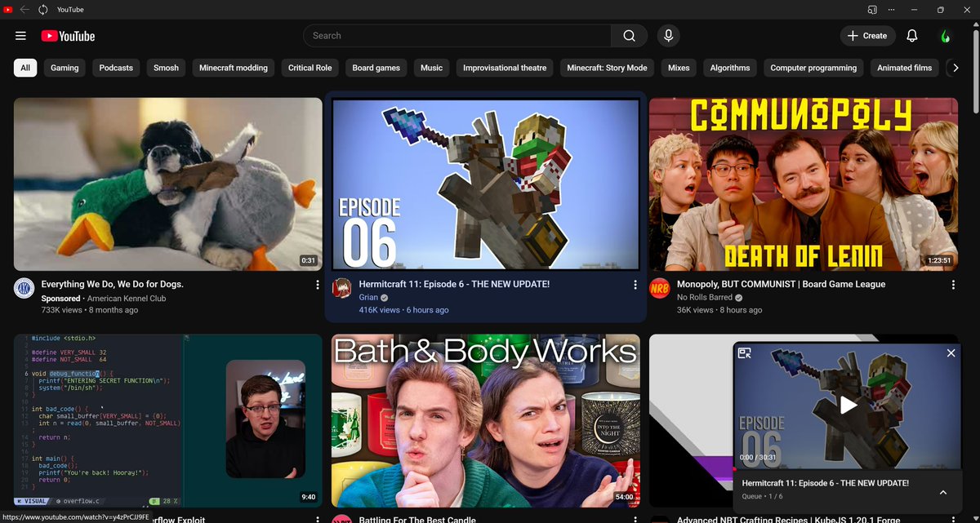The width and height of the screenshot is (980, 523).
Task: Open title Monopoly, BUT COMMUNIST
Action: [781, 284]
